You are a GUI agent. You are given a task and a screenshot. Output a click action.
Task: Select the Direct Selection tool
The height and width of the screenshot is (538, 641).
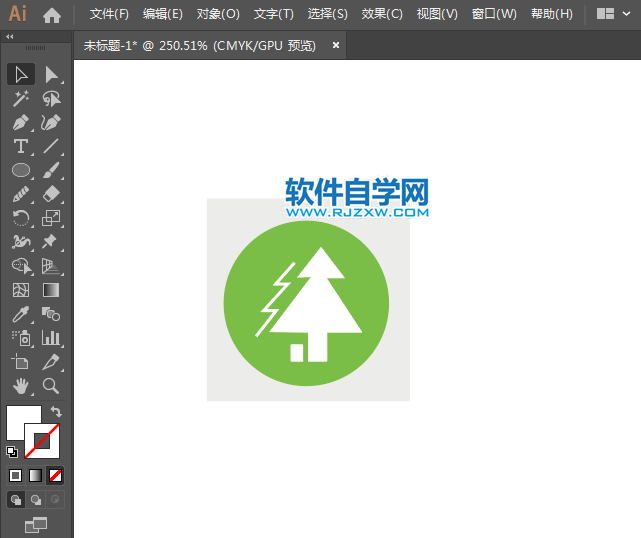tap(52, 74)
